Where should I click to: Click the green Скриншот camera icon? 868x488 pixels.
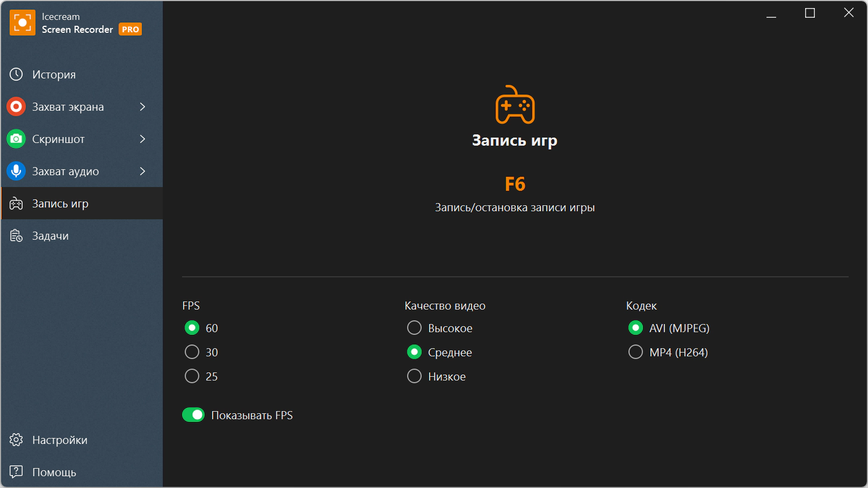point(16,139)
